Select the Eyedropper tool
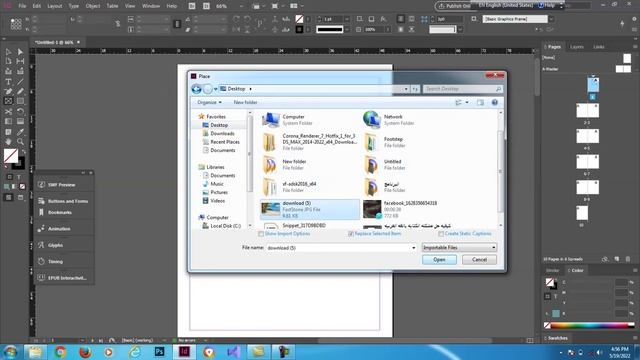 click(x=20, y=132)
